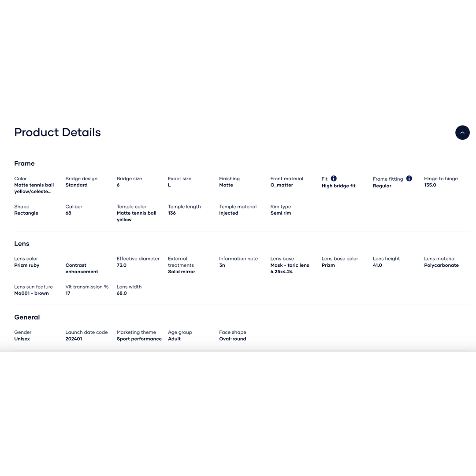Select the Solid mirror external treatment value
Viewport: 476px width, 476px height.
tap(182, 271)
